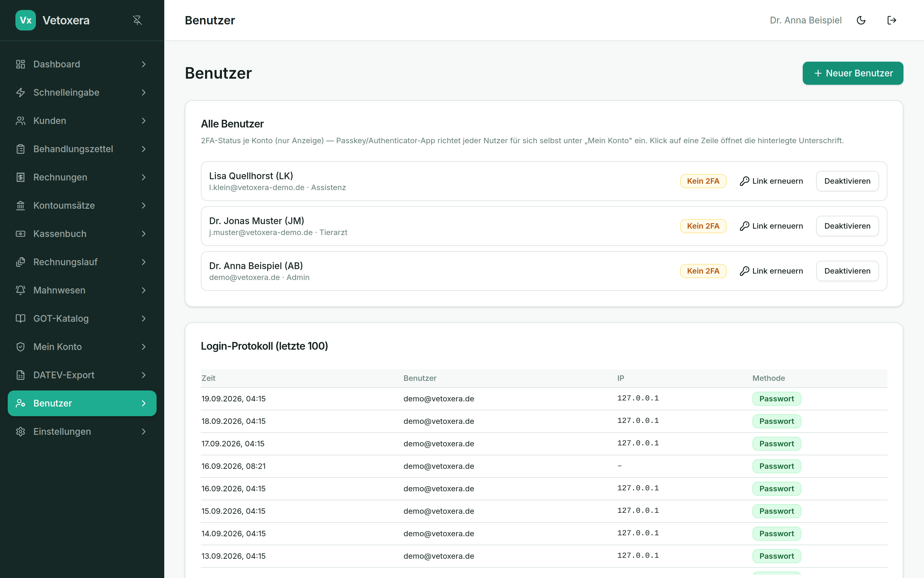Click the Vetoxera Vx logo icon
924x578 pixels.
(x=26, y=20)
